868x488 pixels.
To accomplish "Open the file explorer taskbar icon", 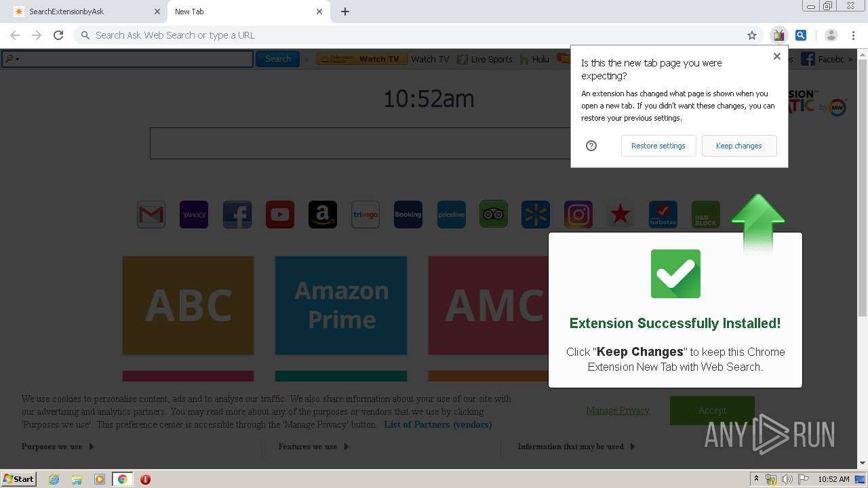I will [x=77, y=479].
